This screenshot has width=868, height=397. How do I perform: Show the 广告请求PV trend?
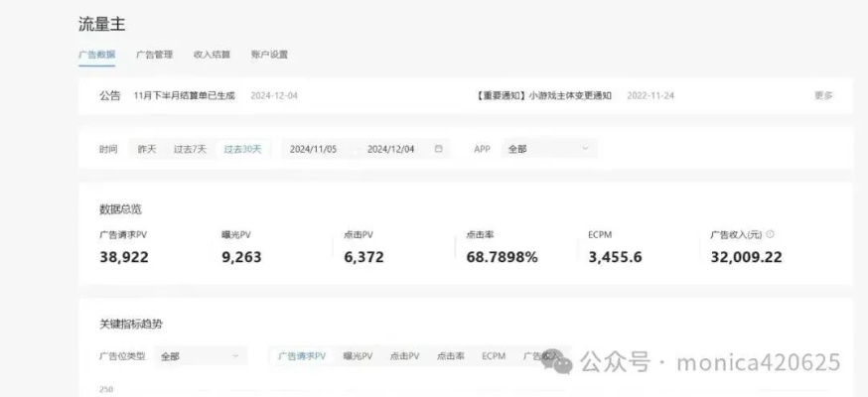[302, 356]
